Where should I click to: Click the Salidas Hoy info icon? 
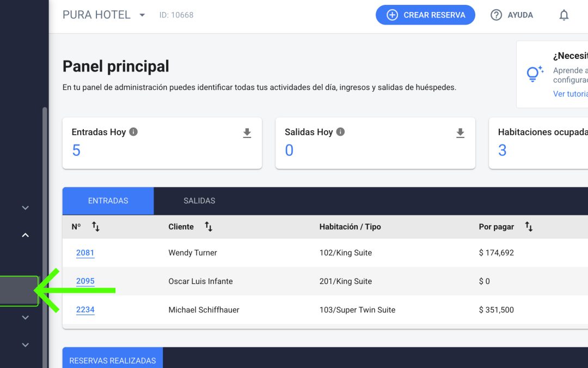pos(340,132)
